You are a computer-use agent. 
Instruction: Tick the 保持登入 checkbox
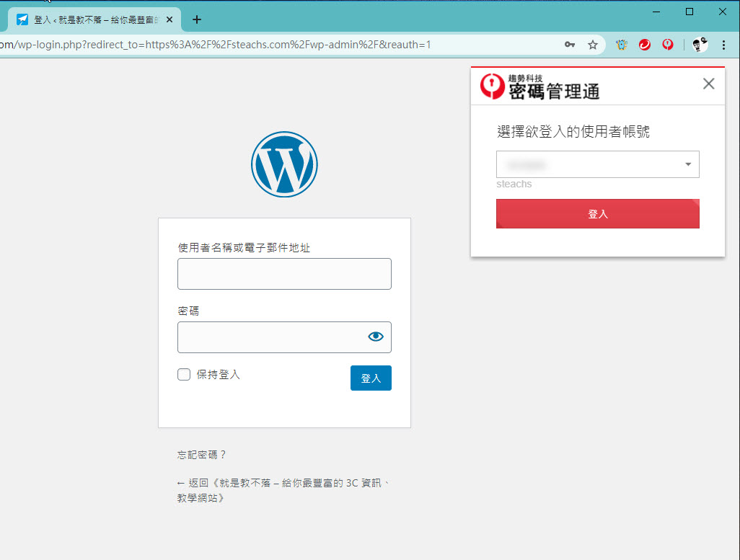coord(184,374)
